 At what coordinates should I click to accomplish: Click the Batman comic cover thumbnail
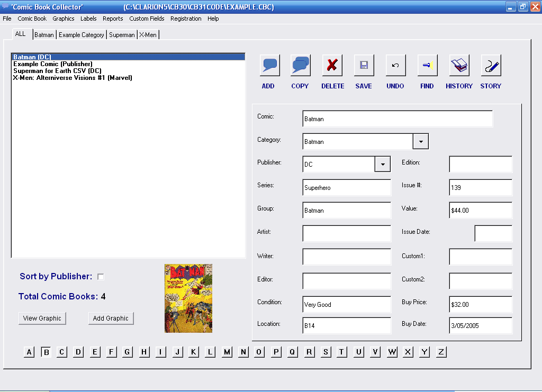coord(188,298)
